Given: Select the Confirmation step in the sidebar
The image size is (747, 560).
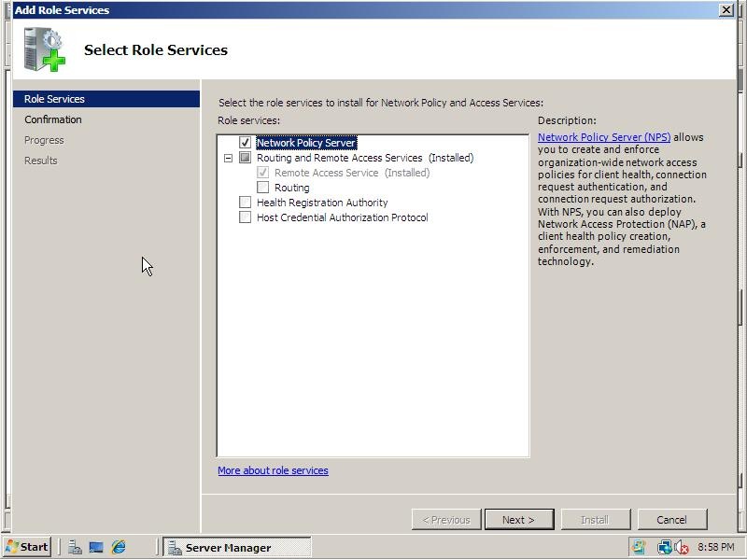Looking at the screenshot, I should tap(53, 119).
